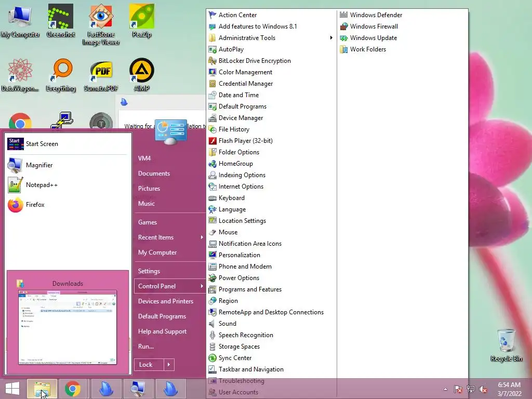Click Flash Player (32-bit) icon
This screenshot has height=399, width=532.
coord(212,140)
